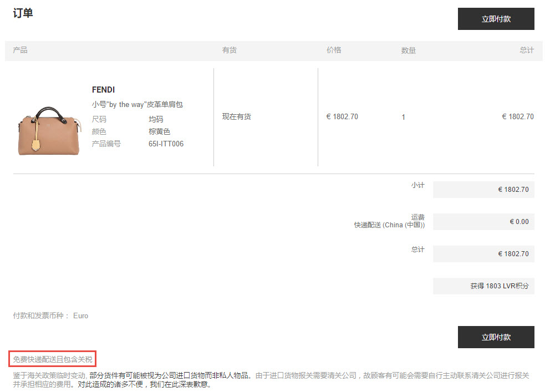This screenshot has width=545, height=392.
Task: Click the final 总计 total amount € 1802.70
Action: pos(483,254)
